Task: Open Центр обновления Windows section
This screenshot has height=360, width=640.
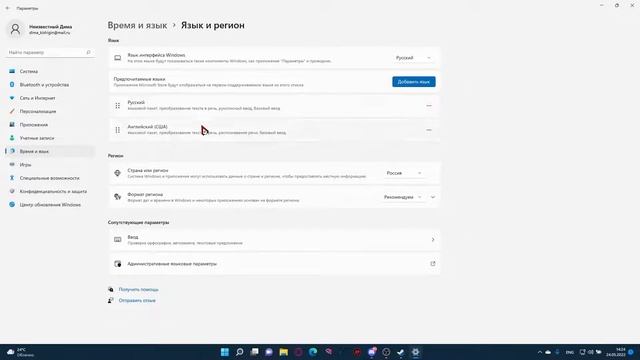Action: 50,205
